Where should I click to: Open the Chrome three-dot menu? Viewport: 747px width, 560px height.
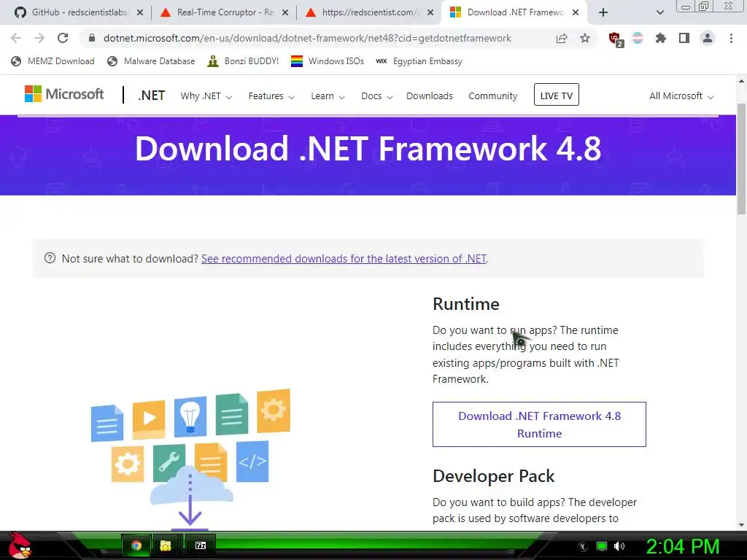click(x=731, y=38)
